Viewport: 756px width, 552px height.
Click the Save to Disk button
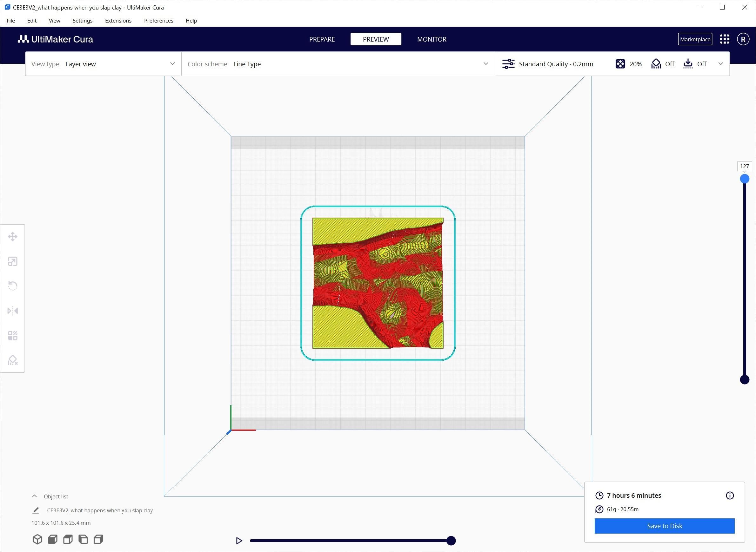tap(664, 526)
